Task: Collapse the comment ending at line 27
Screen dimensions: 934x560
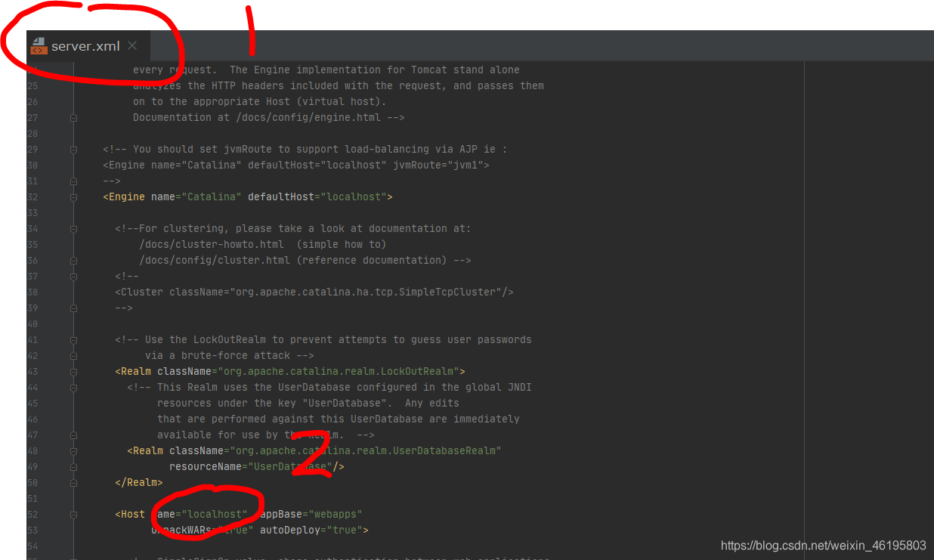Action: 73,117
